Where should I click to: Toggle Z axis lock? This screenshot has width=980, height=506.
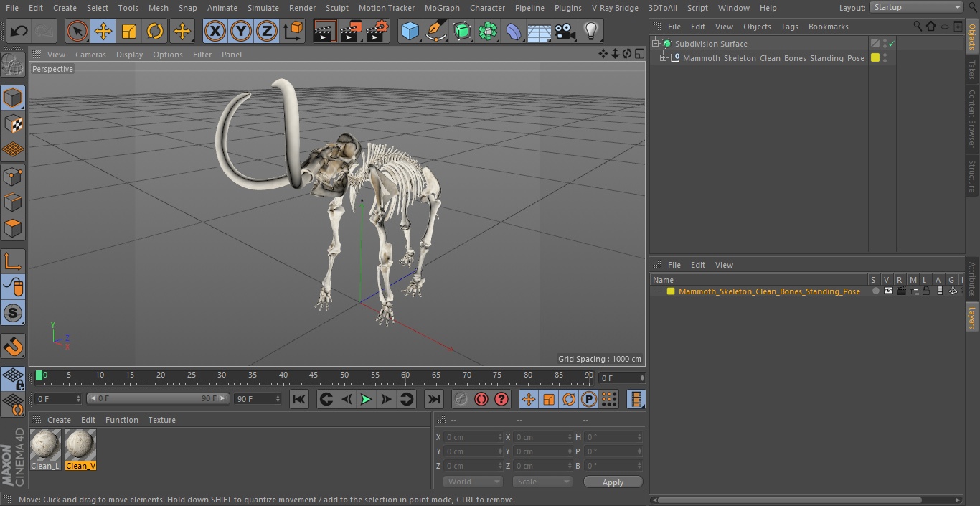[267, 31]
